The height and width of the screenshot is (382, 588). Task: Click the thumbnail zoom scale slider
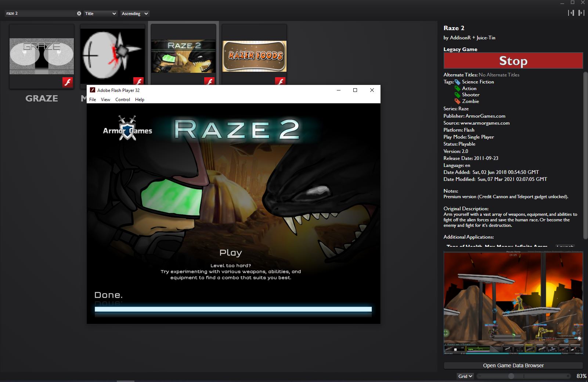[x=524, y=376]
